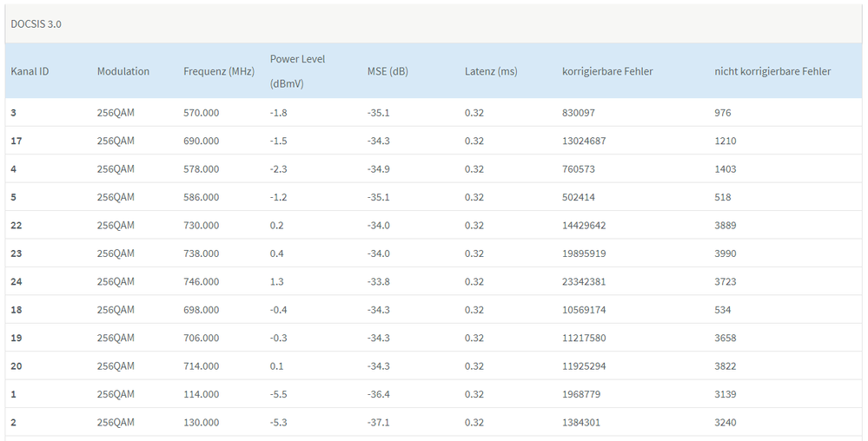The image size is (868, 441).
Task: Select uncorrectable errors value 3990
Action: (726, 253)
